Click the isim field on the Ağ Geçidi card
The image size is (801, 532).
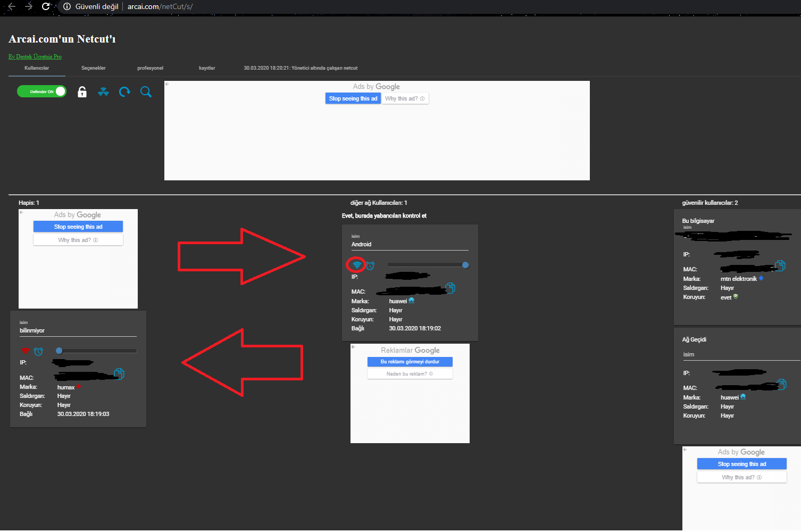click(742, 354)
